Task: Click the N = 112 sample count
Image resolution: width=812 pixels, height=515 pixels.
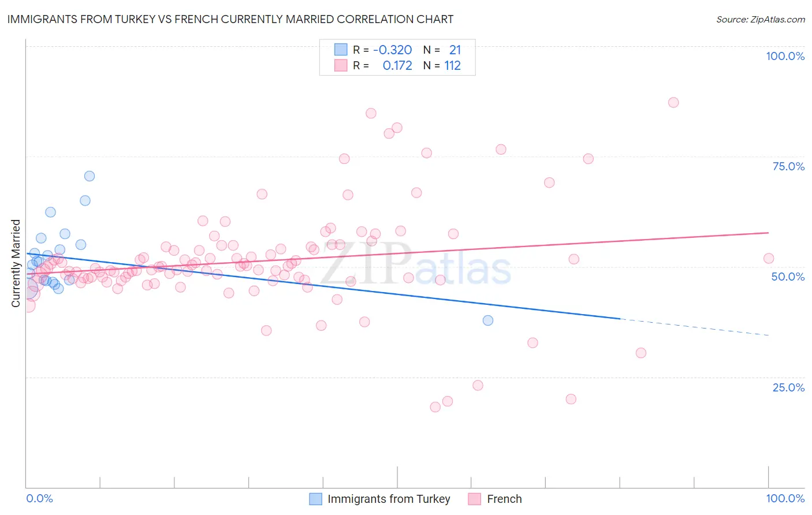Action: pos(442,65)
